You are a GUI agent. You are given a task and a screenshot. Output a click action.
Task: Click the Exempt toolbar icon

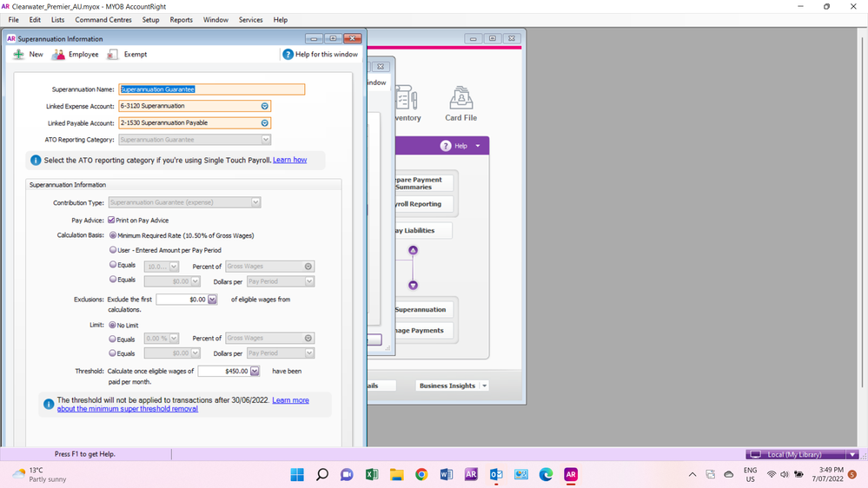click(112, 55)
